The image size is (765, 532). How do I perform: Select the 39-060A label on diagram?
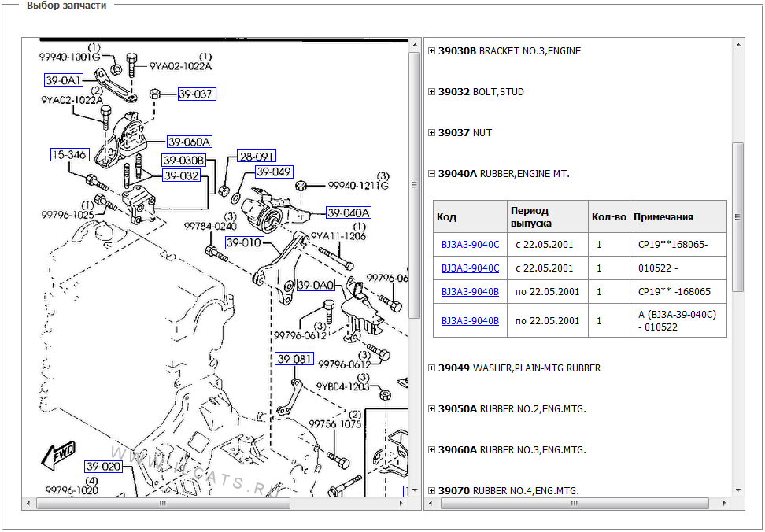pos(190,142)
